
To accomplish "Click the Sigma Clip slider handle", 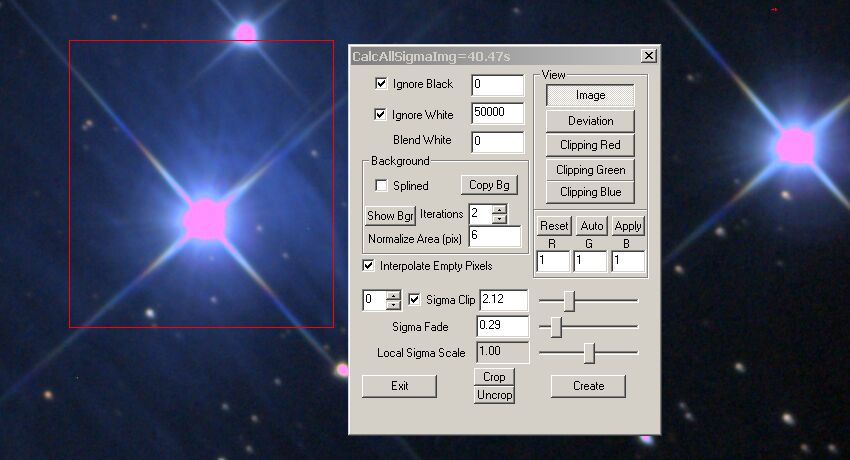I will point(569,300).
